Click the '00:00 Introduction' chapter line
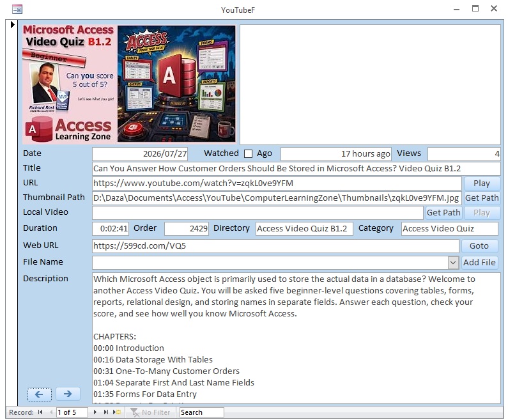The image size is (508, 420). click(128, 348)
